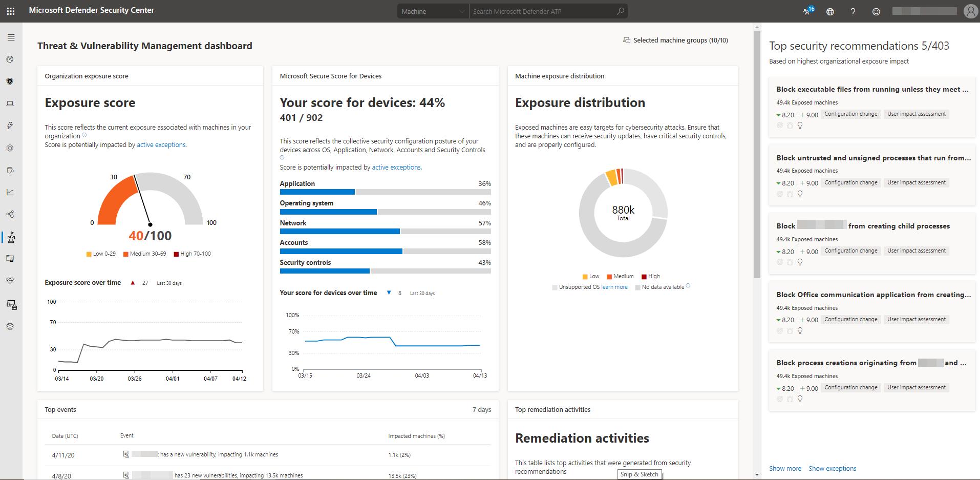Click the High 70-100 gauge legend swatch
Image resolution: width=980 pixels, height=480 pixels.
click(x=176, y=254)
